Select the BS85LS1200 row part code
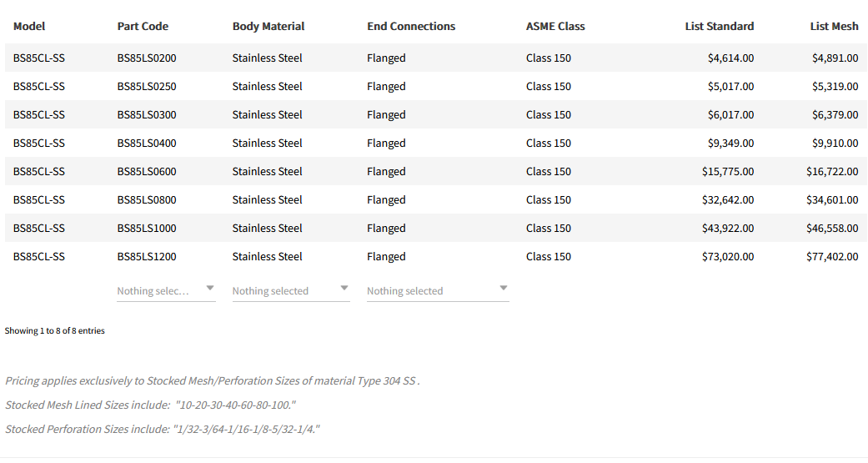Viewport: 868px width, 463px height. tap(147, 256)
